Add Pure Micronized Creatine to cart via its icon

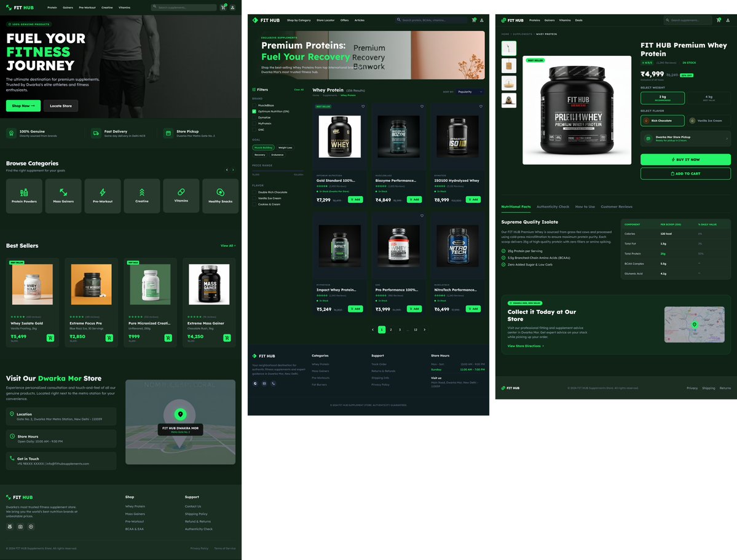[x=168, y=337]
